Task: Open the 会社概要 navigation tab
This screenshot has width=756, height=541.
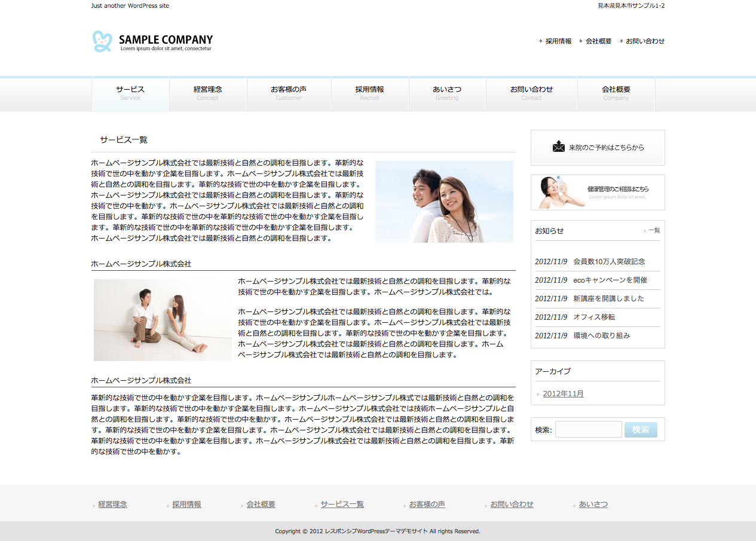Action: pyautogui.click(x=616, y=94)
